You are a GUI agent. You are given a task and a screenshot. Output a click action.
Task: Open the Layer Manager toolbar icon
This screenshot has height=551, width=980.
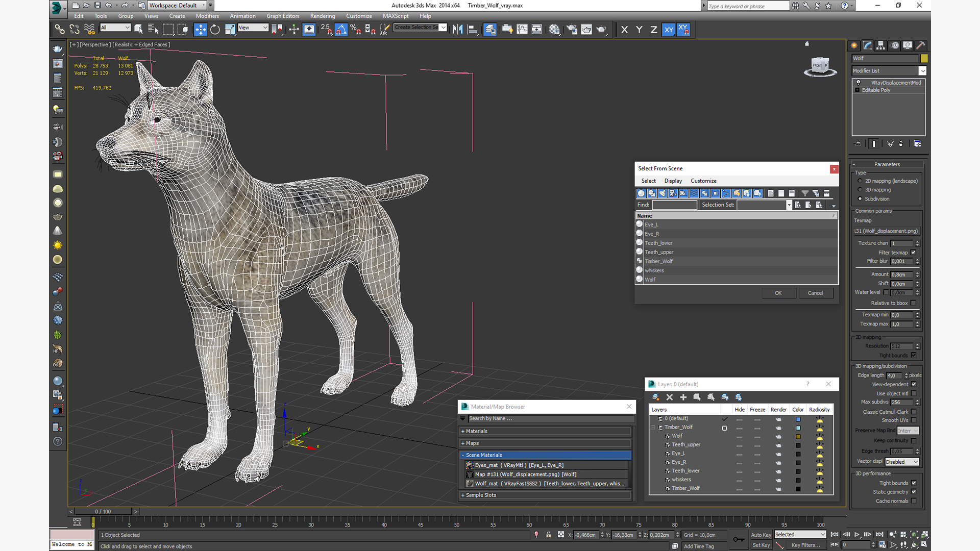pos(490,30)
